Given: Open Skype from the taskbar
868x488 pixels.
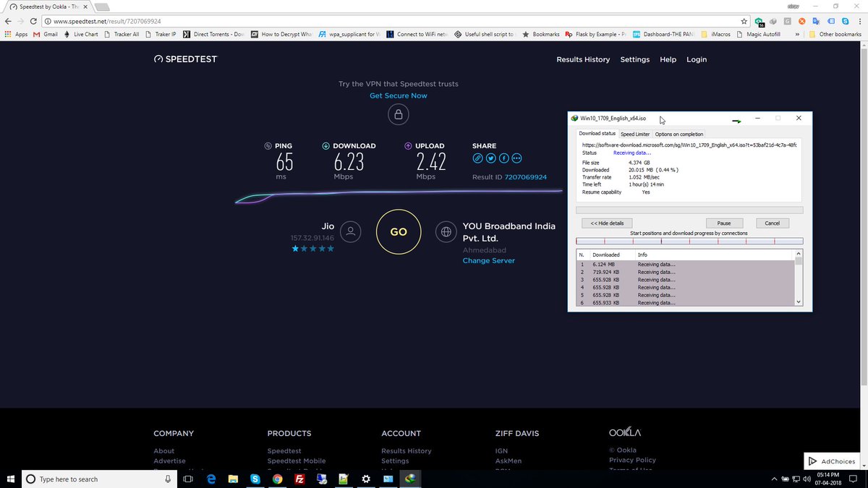Looking at the screenshot, I should [x=255, y=479].
